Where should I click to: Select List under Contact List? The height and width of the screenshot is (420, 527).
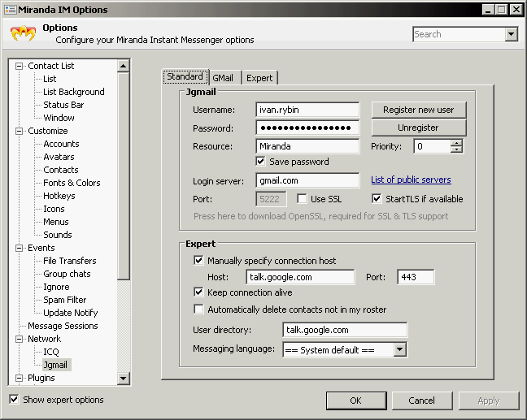click(x=50, y=79)
